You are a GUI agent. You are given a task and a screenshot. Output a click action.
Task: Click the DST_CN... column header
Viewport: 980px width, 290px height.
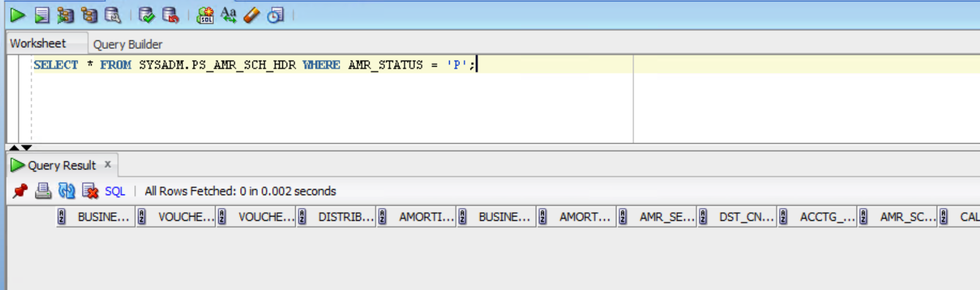tap(737, 217)
